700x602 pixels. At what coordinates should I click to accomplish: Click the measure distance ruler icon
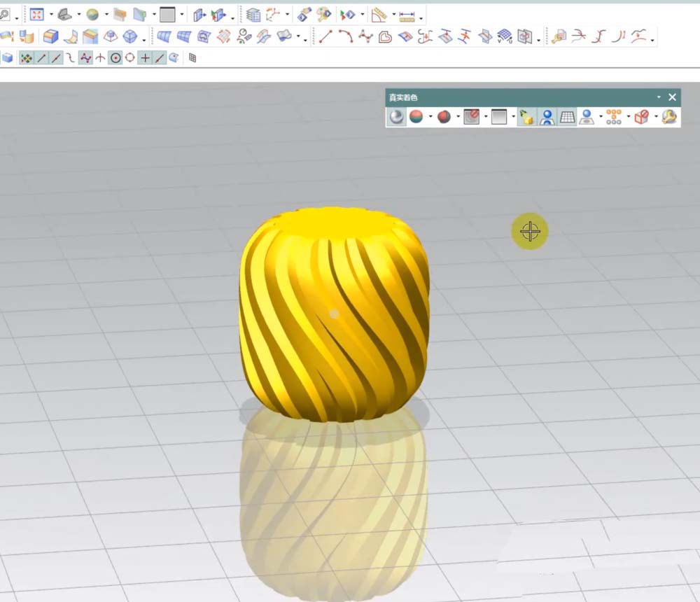coord(407,16)
